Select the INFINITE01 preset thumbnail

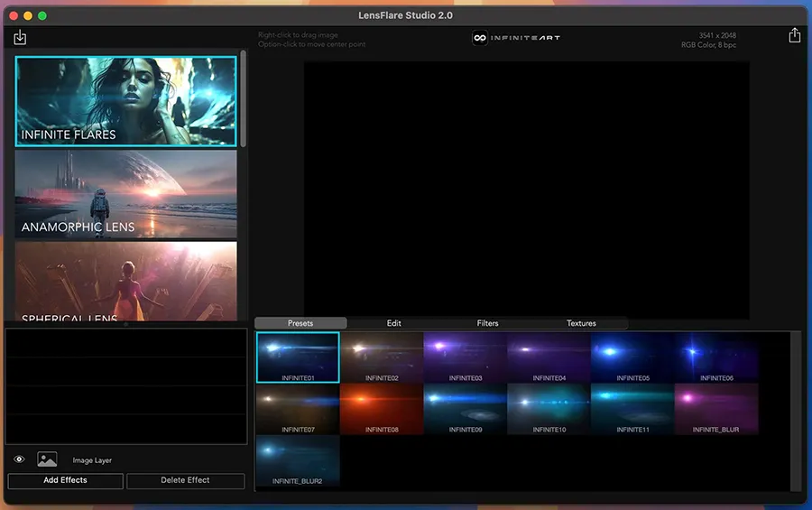[298, 357]
